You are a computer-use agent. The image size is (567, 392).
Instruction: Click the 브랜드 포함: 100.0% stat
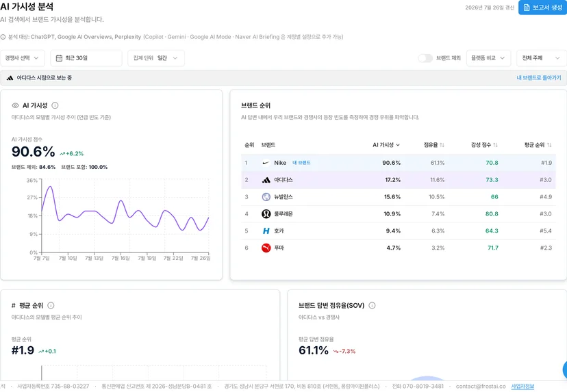pyautogui.click(x=84, y=168)
